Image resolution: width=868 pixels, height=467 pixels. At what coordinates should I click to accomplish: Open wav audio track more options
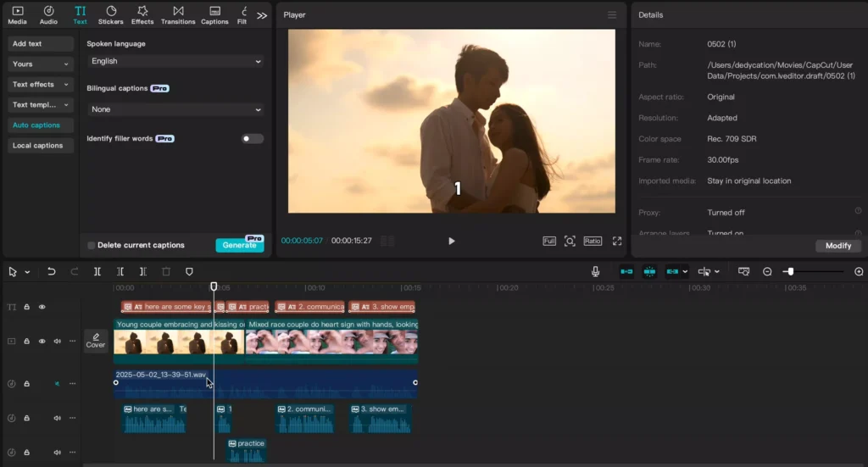[x=73, y=383]
